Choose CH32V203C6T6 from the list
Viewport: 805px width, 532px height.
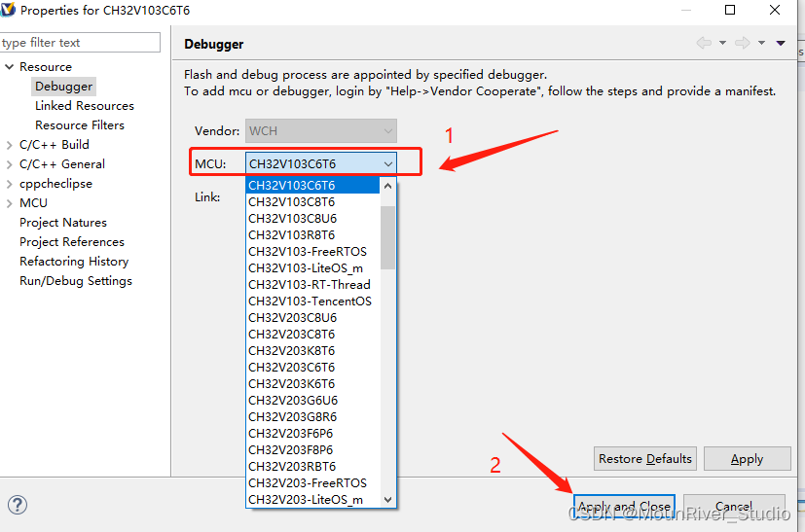(313, 368)
